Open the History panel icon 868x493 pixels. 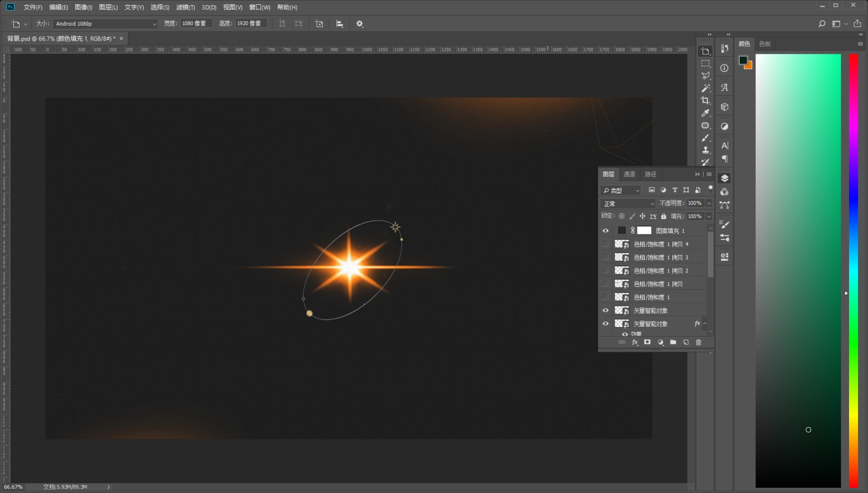(x=725, y=49)
